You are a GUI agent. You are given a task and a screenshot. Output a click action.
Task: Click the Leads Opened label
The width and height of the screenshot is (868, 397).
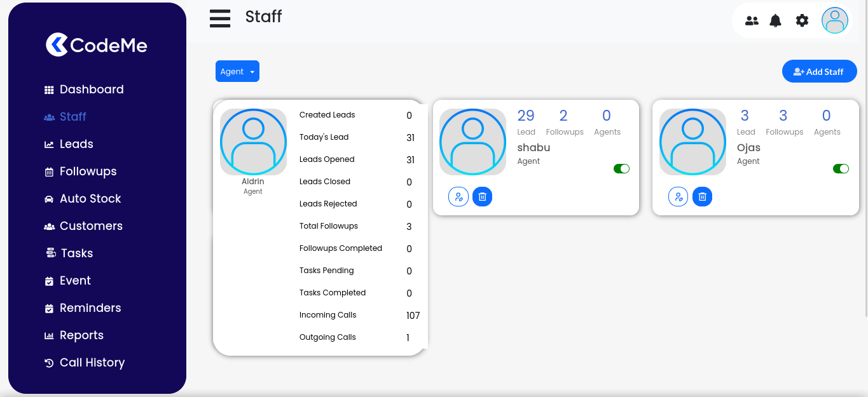[x=327, y=159]
